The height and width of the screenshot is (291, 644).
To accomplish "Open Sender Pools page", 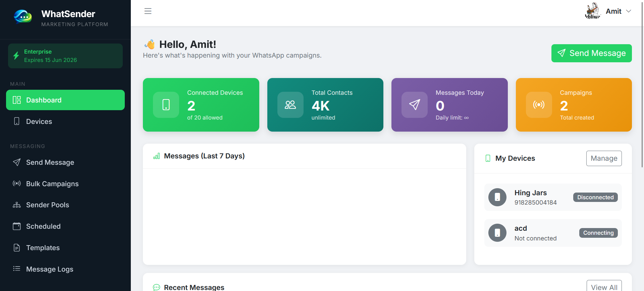I will tap(65, 205).
